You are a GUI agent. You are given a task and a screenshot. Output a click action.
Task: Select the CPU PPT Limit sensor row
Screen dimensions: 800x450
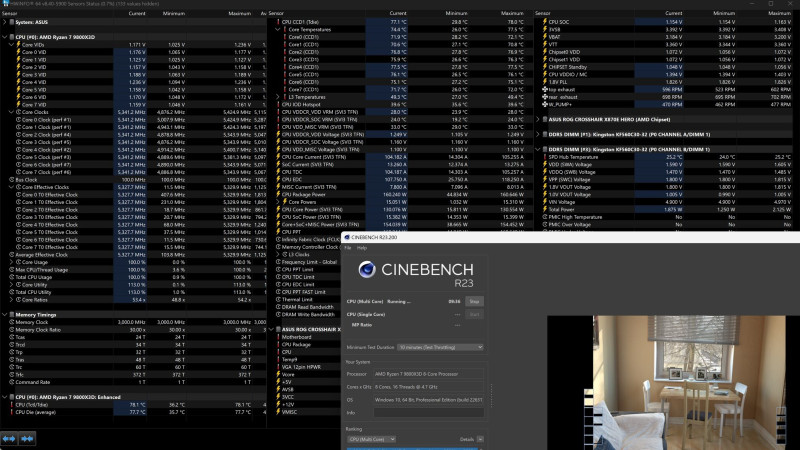[308, 269]
